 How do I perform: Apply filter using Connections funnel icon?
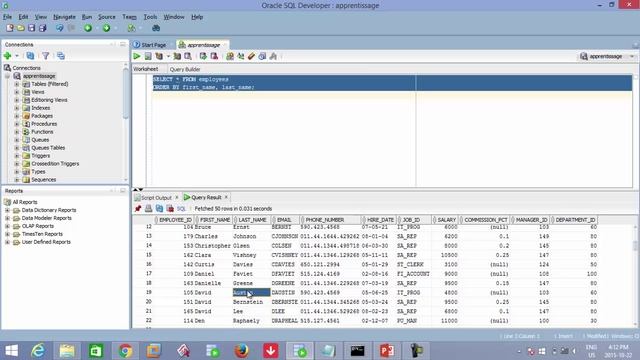(46, 56)
